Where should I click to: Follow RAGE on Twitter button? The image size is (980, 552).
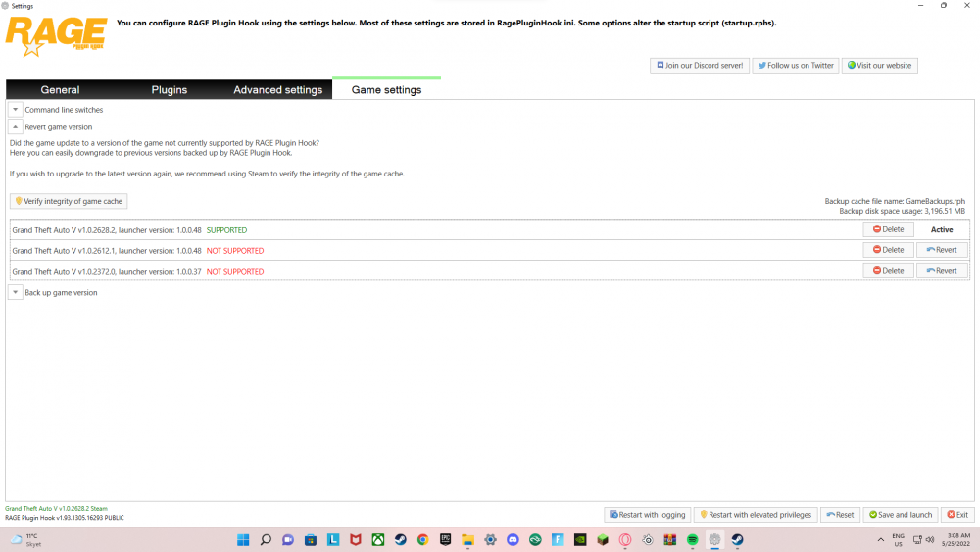pos(796,65)
